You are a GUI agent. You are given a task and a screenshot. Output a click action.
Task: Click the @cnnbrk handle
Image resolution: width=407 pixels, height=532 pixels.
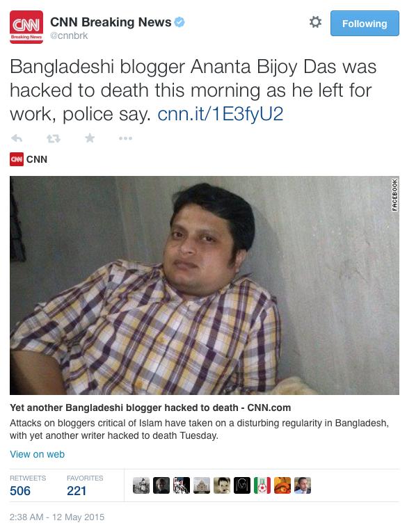point(69,35)
